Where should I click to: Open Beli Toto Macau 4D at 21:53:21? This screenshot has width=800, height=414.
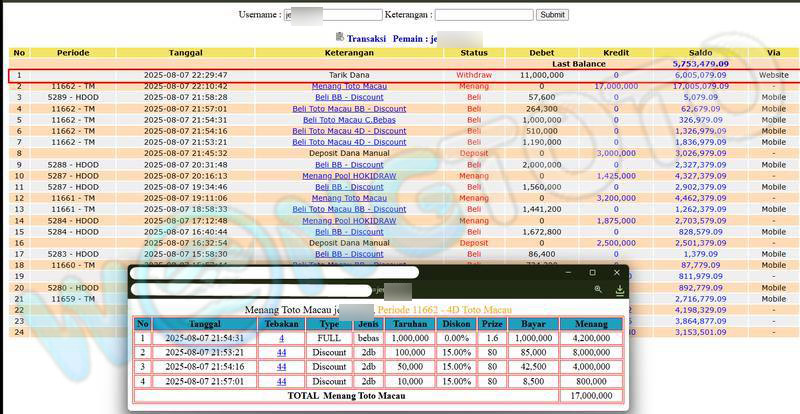(349, 142)
